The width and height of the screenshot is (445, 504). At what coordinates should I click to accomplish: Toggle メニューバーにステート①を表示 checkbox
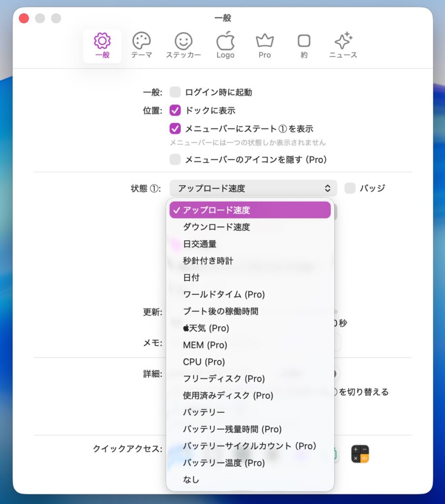[175, 128]
